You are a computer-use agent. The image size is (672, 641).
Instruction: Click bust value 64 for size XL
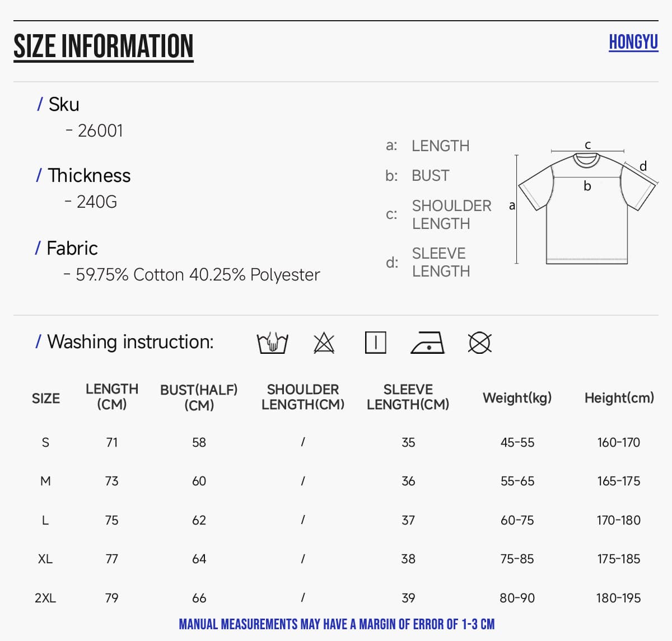click(x=199, y=559)
